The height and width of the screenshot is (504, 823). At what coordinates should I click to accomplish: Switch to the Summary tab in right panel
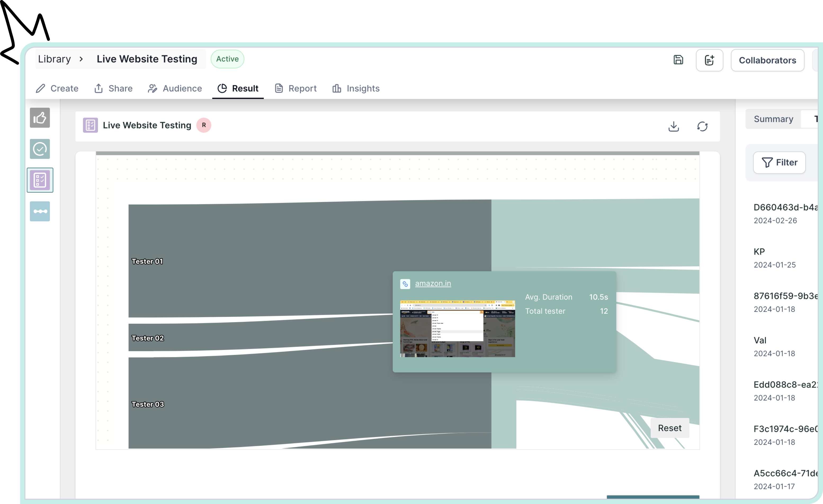click(773, 119)
